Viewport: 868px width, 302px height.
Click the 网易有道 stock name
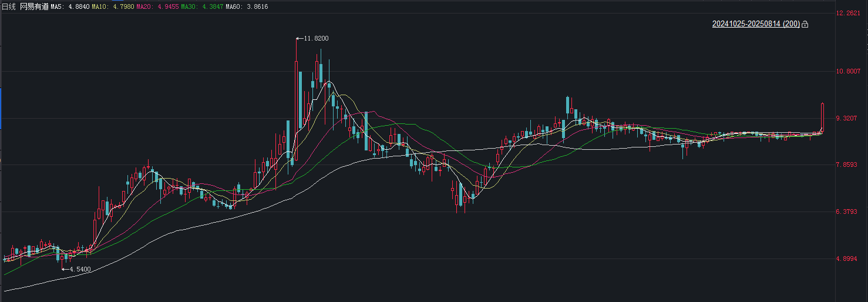pos(34,6)
